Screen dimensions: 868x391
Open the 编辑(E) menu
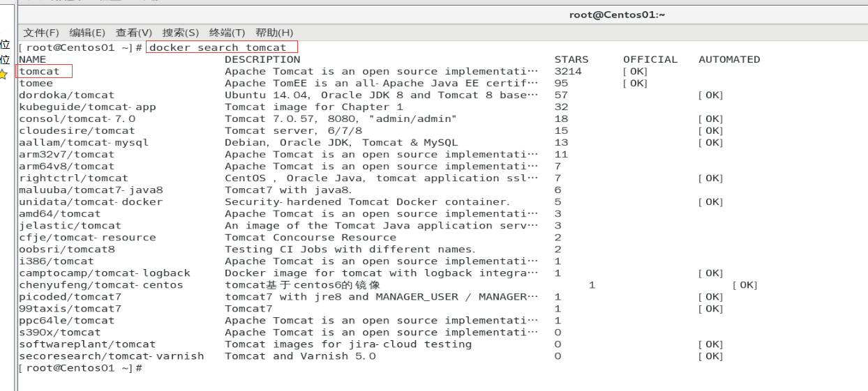point(87,33)
